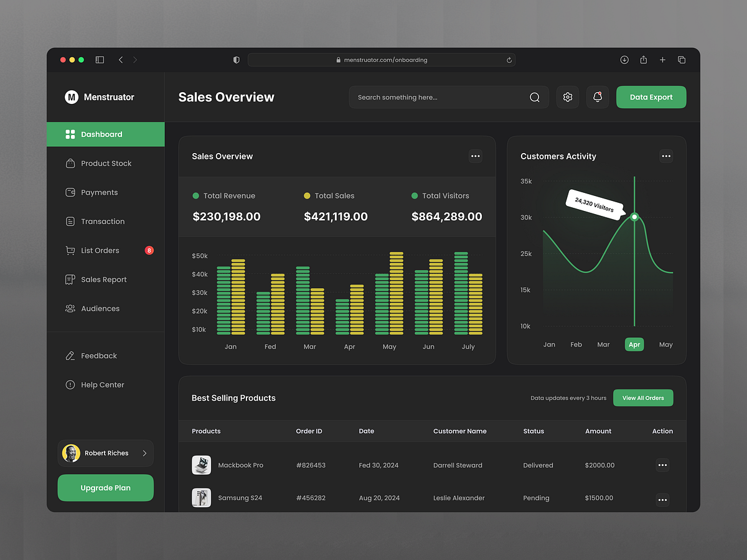Click the Pending status text
Image resolution: width=747 pixels, height=560 pixels.
[536, 498]
